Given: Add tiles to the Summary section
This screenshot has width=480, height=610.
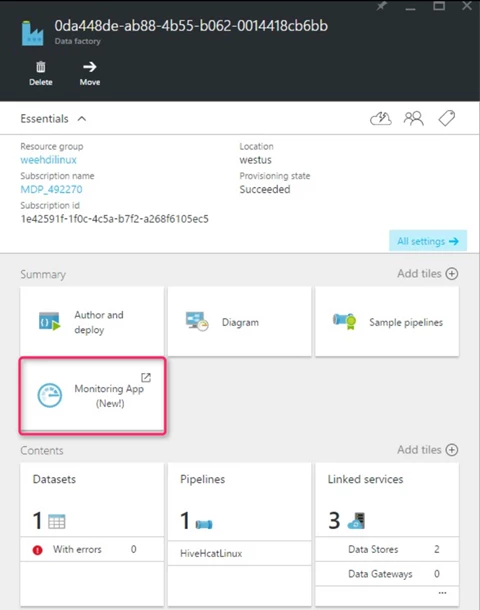Looking at the screenshot, I should [x=427, y=274].
